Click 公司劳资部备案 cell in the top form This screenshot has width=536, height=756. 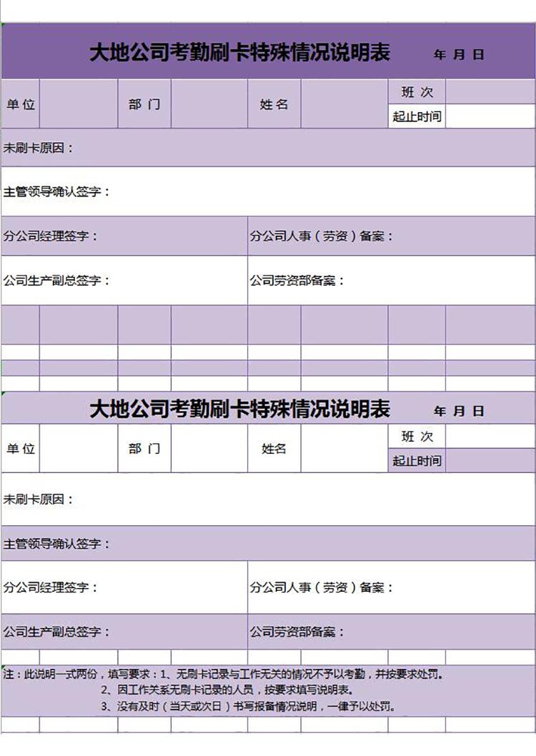[x=392, y=280]
